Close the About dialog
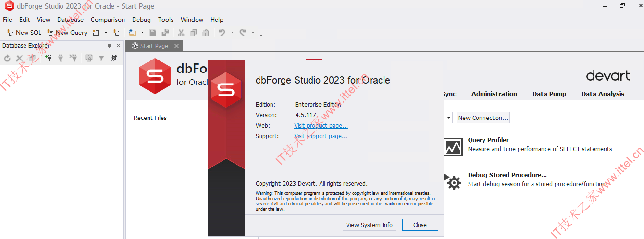Image resolution: width=644 pixels, height=239 pixels. point(420,225)
